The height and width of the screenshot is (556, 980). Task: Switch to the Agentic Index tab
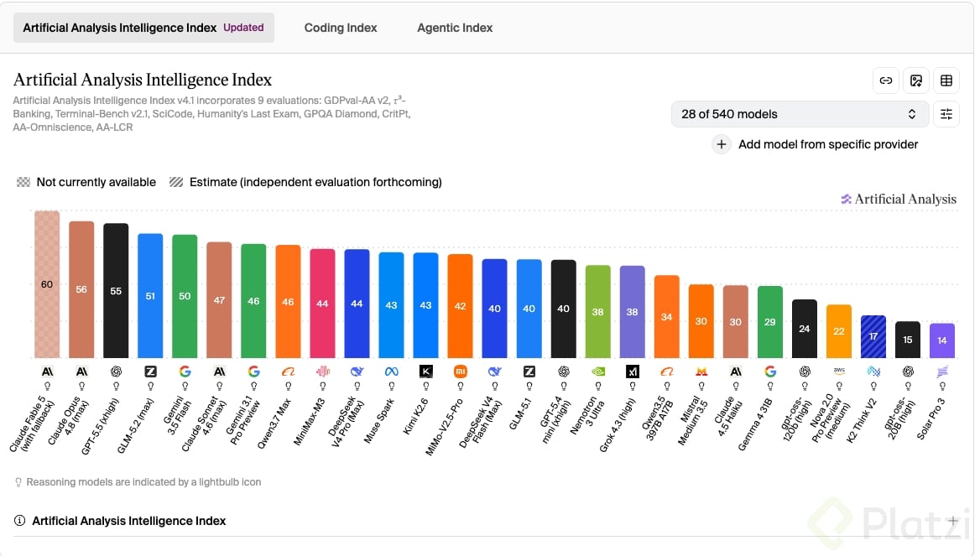pyautogui.click(x=455, y=28)
